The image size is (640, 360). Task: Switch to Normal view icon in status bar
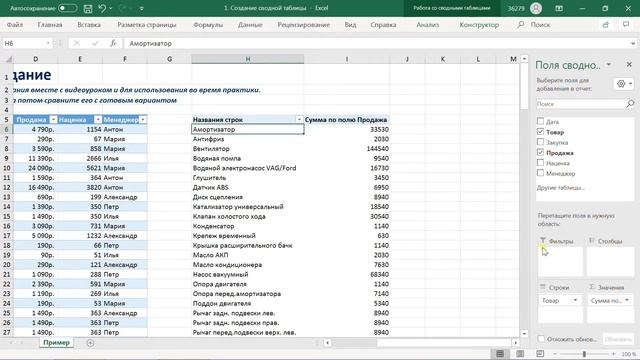point(500,354)
